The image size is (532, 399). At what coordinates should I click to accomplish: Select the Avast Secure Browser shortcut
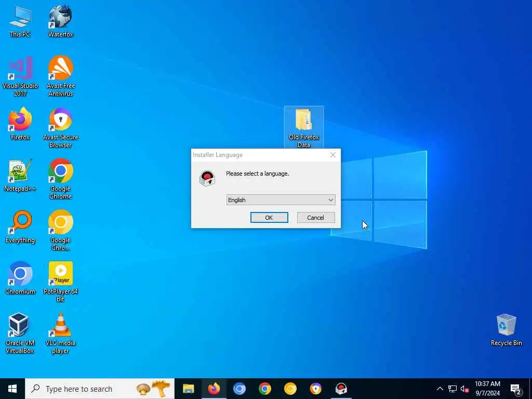pyautogui.click(x=60, y=128)
